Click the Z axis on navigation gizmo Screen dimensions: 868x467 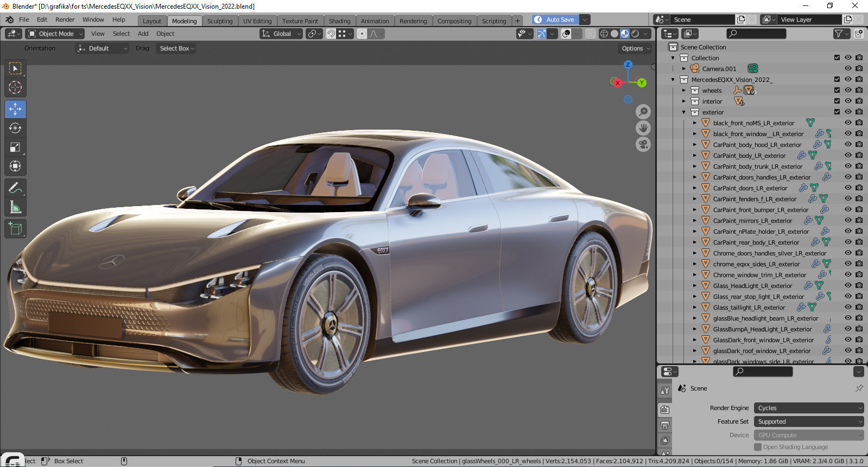pos(628,65)
